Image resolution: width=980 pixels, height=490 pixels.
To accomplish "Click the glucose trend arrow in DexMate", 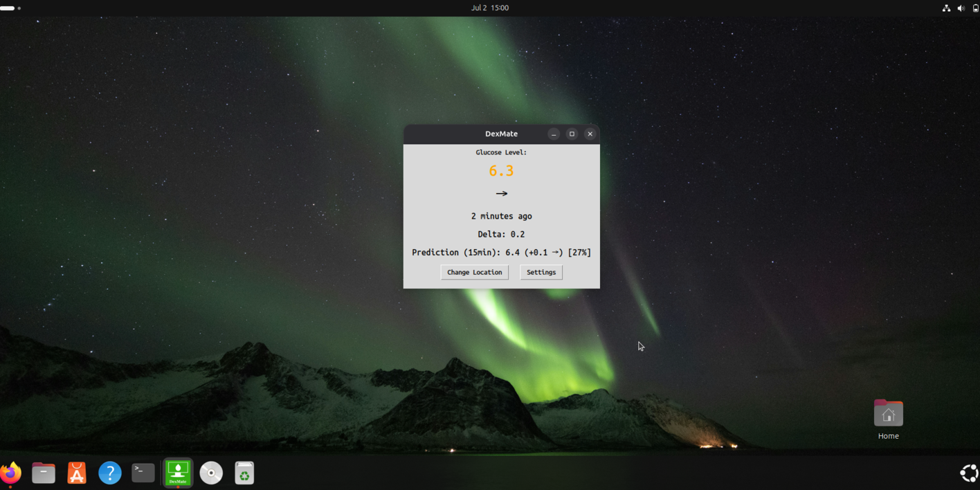I will tap(501, 194).
